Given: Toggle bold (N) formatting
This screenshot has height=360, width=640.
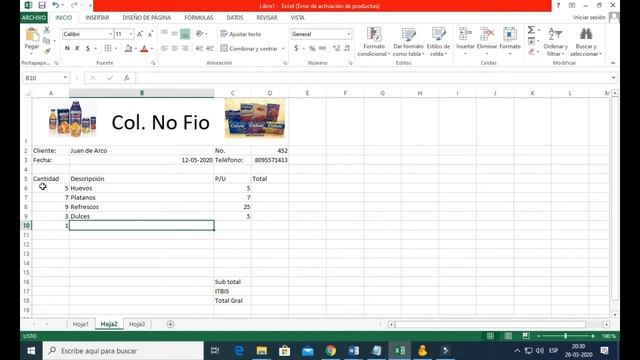Looking at the screenshot, I should tap(67, 49).
